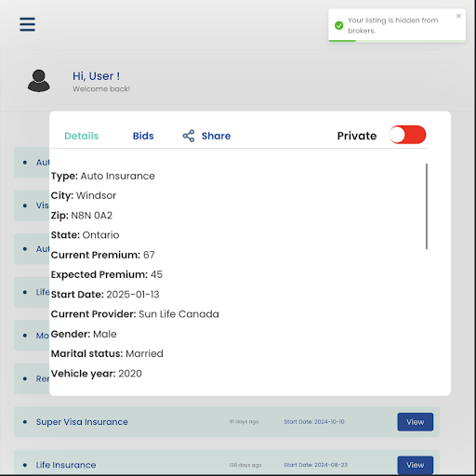Click the Super Visa start date text
Screen dimensions: 476x476
pyautogui.click(x=314, y=422)
